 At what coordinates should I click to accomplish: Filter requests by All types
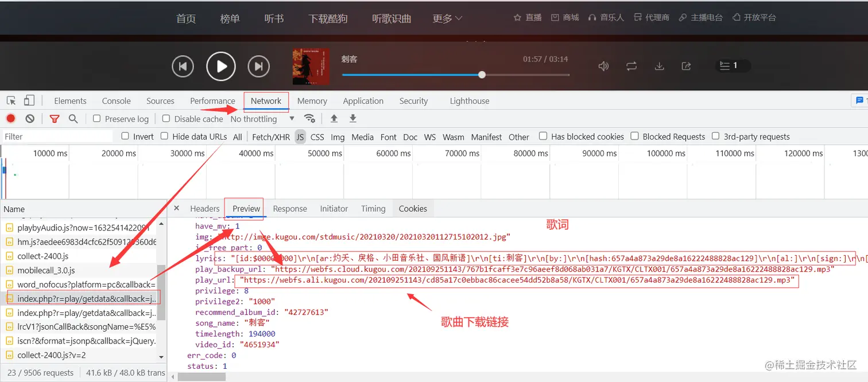click(238, 137)
